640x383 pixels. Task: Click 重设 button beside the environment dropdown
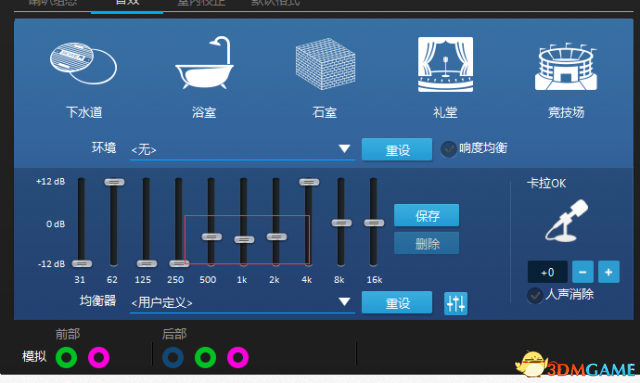pyautogui.click(x=397, y=149)
